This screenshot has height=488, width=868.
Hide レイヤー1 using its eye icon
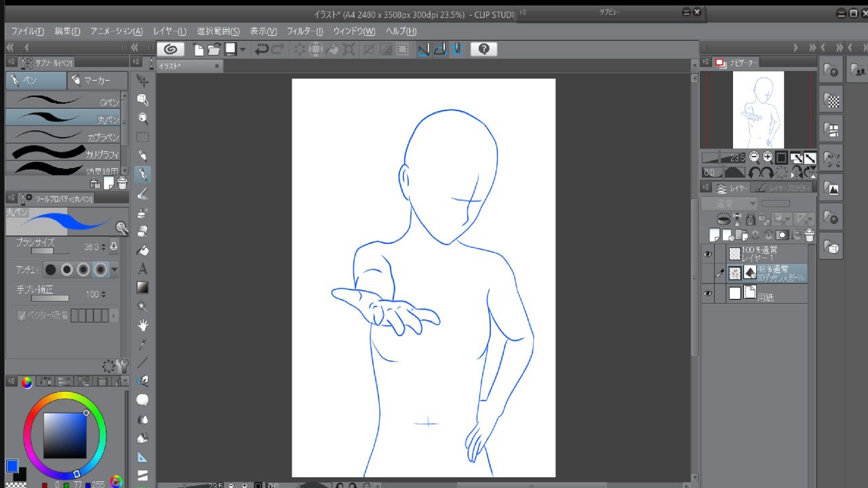pos(708,254)
